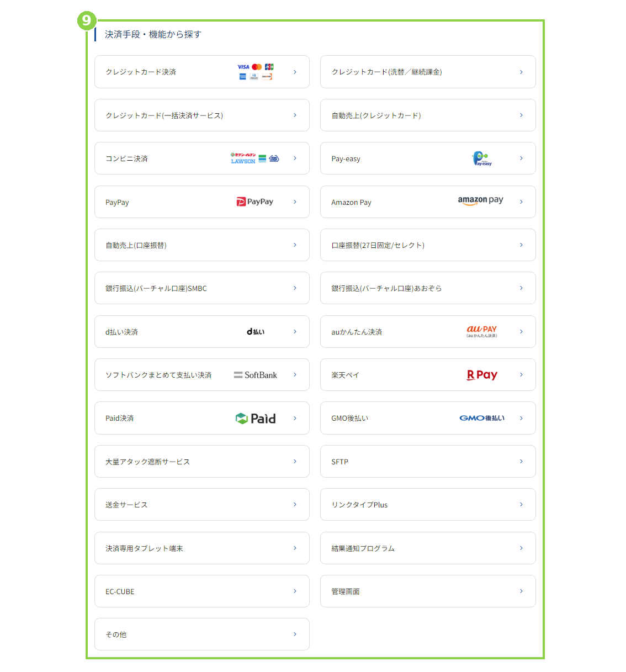
Task: Click chevron on 自動売上(口座振替) row
Action: [x=295, y=245]
